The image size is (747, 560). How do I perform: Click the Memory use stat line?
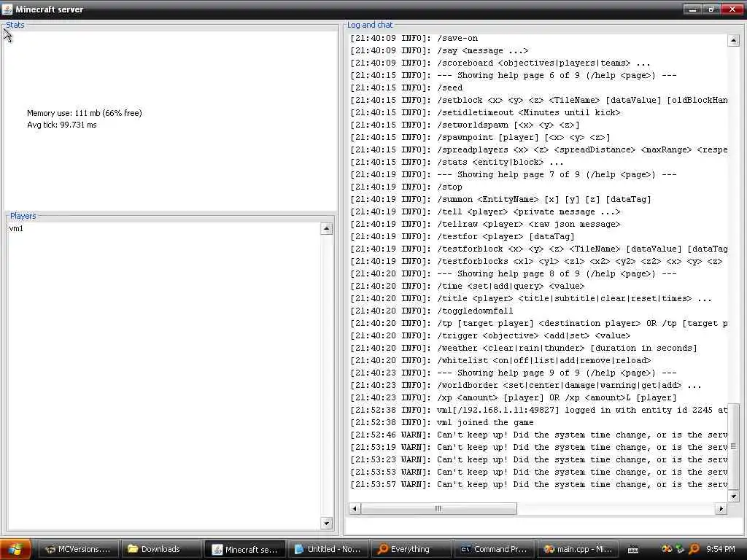tap(85, 113)
